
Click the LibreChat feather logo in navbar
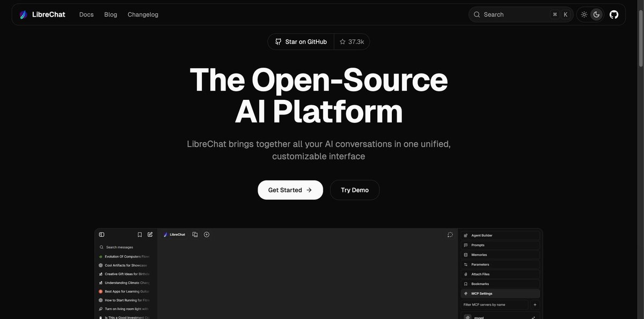[x=23, y=15]
